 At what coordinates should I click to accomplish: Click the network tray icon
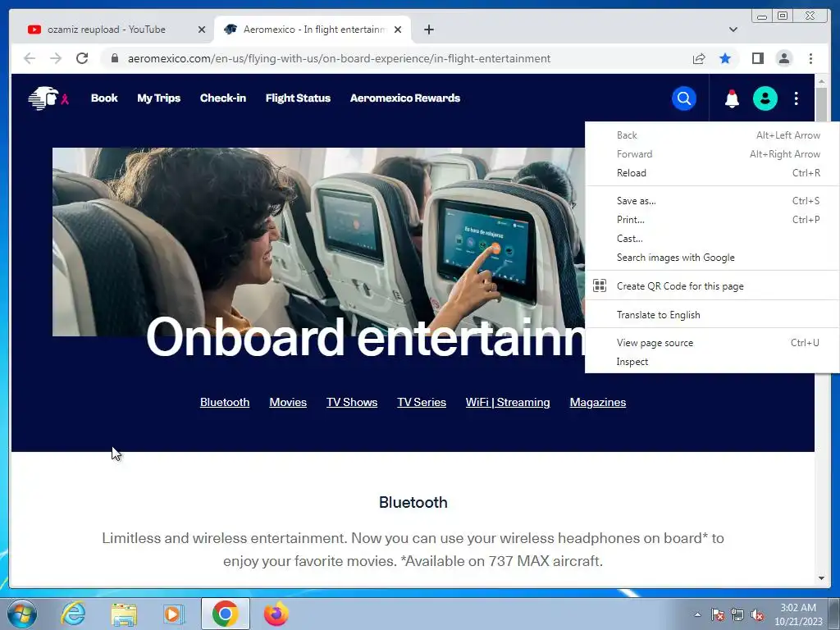click(737, 614)
